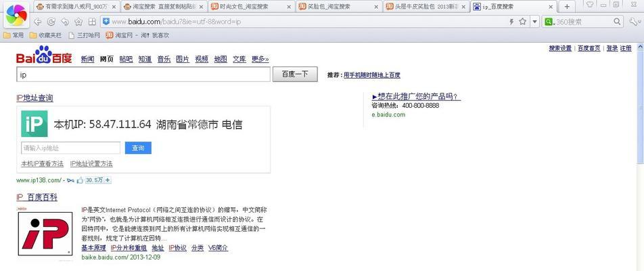Open the 音乐 Baidu category
Screen dimensions: 644x271
tap(164, 59)
